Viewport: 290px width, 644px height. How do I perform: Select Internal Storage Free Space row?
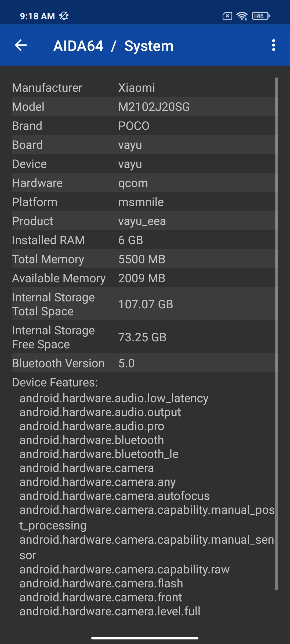tap(143, 337)
